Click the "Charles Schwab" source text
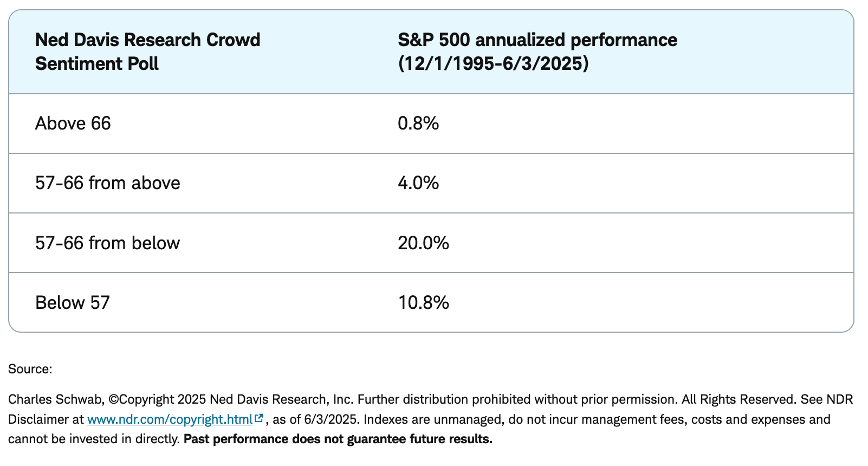Screen dimensions: 868x466 pos(55,400)
